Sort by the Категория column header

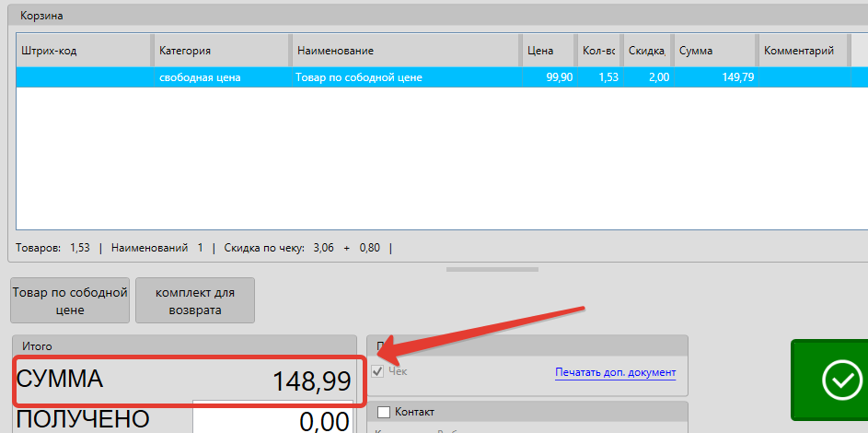(221, 51)
